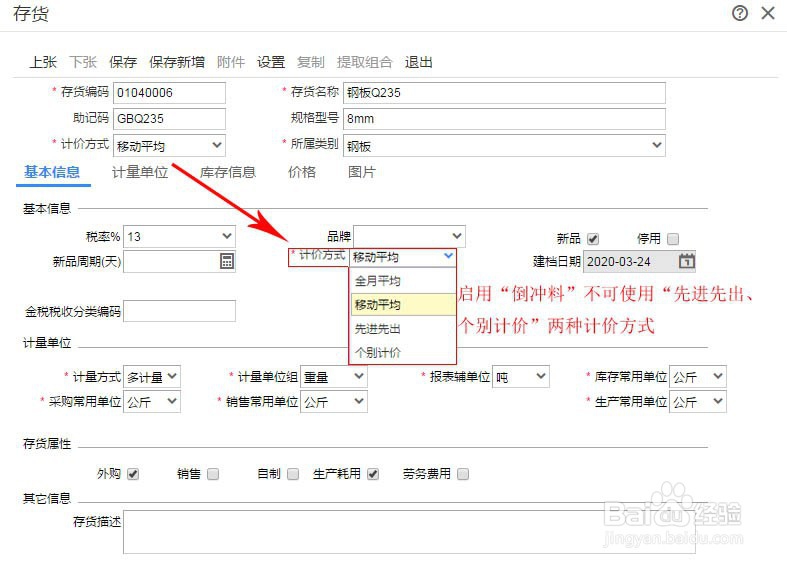787x566 pixels.
Task: Open the 生产常用单位 dropdown
Action: point(698,402)
